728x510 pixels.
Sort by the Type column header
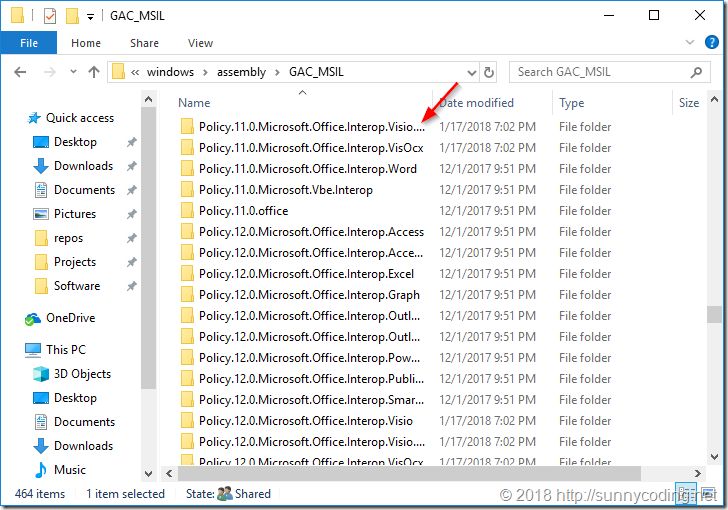click(x=572, y=103)
